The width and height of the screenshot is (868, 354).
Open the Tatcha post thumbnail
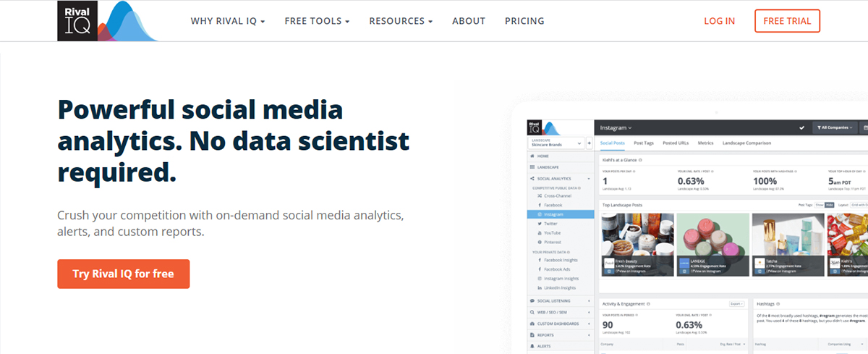coord(788,245)
